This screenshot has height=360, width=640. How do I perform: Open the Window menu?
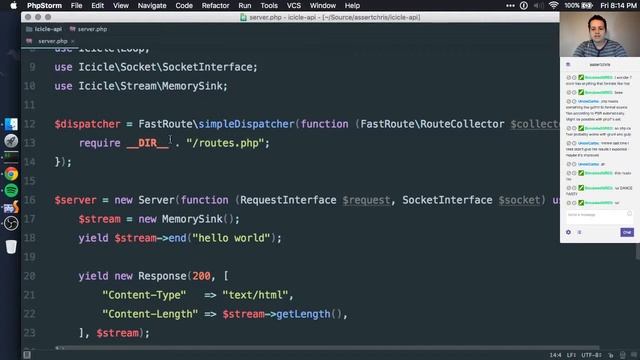point(322,6)
